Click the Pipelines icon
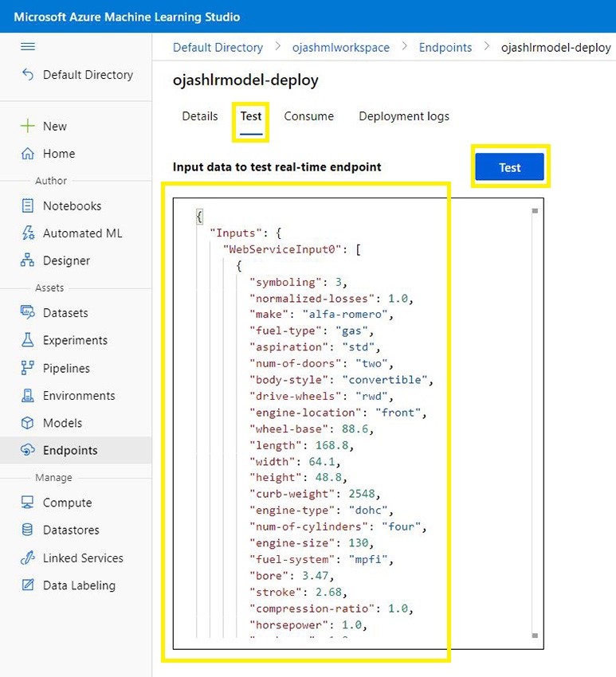 [x=28, y=368]
